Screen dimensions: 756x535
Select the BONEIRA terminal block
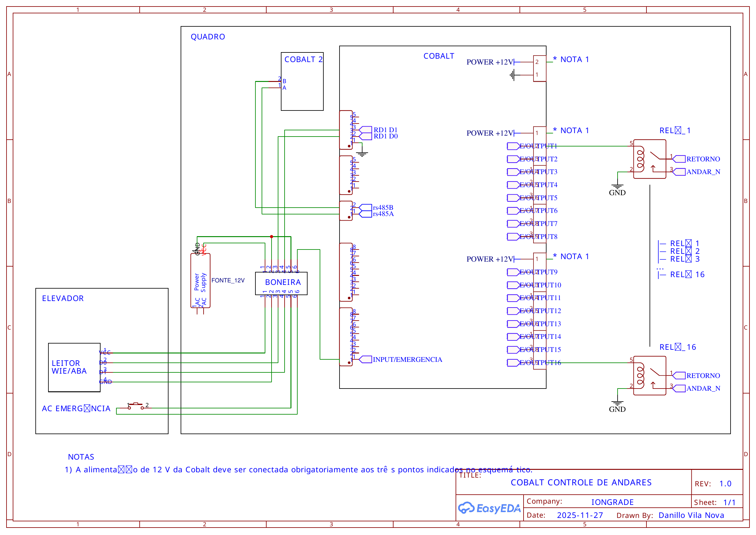[x=281, y=283]
